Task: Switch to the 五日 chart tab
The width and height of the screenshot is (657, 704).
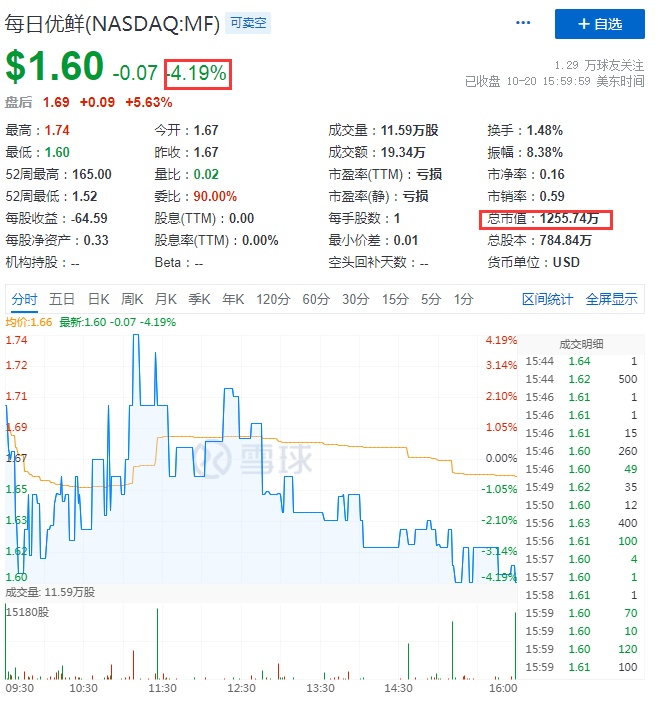Action: pos(62,299)
